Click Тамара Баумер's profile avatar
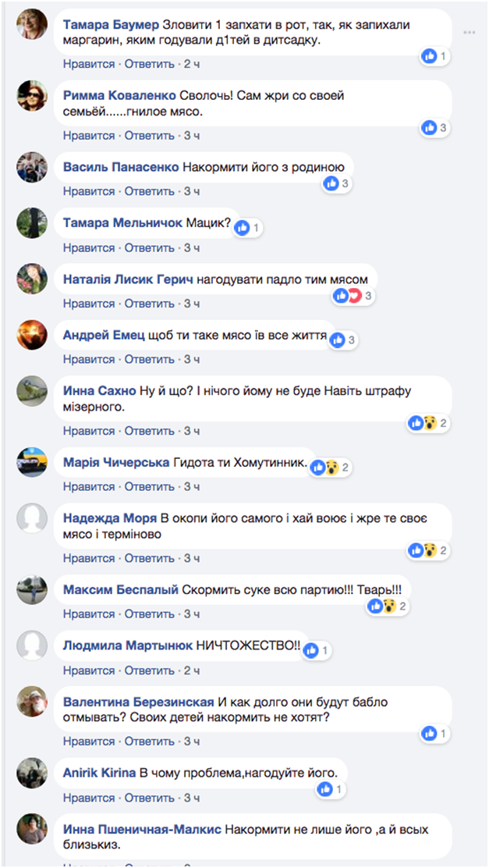This screenshot has width=489, height=868. tap(32, 25)
